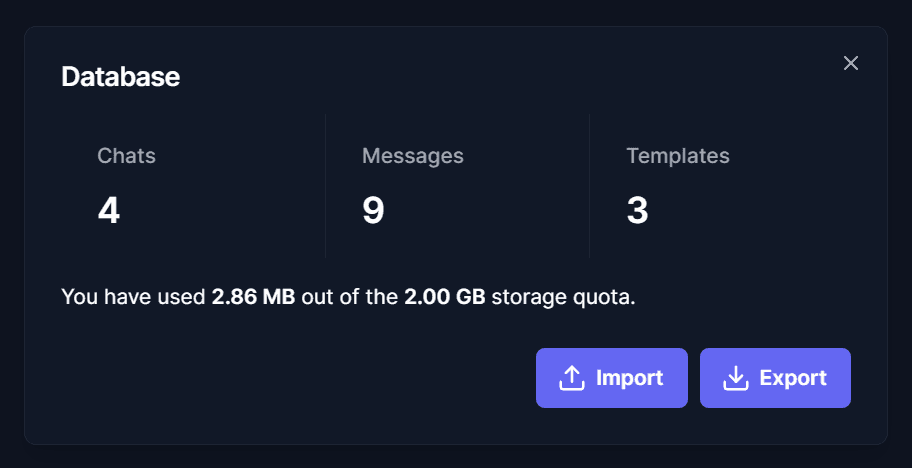
Task: Click the words out of the
Action: tap(350, 297)
